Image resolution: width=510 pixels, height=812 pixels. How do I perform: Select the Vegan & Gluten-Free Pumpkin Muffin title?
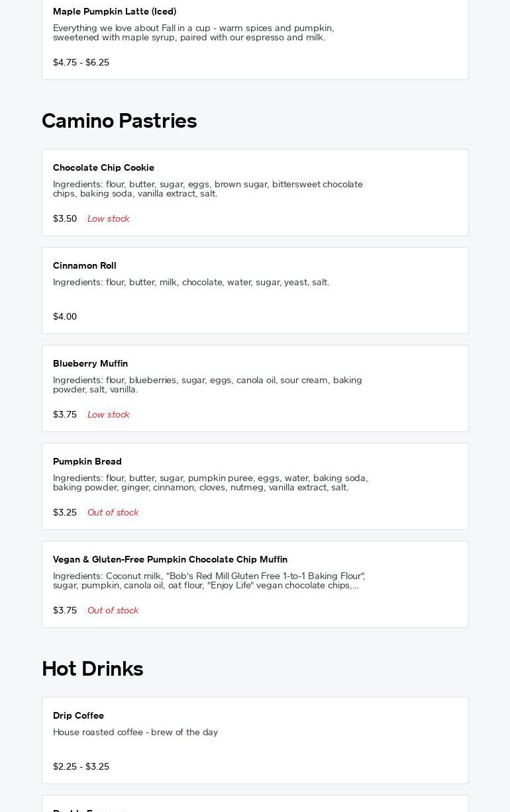tap(170, 559)
